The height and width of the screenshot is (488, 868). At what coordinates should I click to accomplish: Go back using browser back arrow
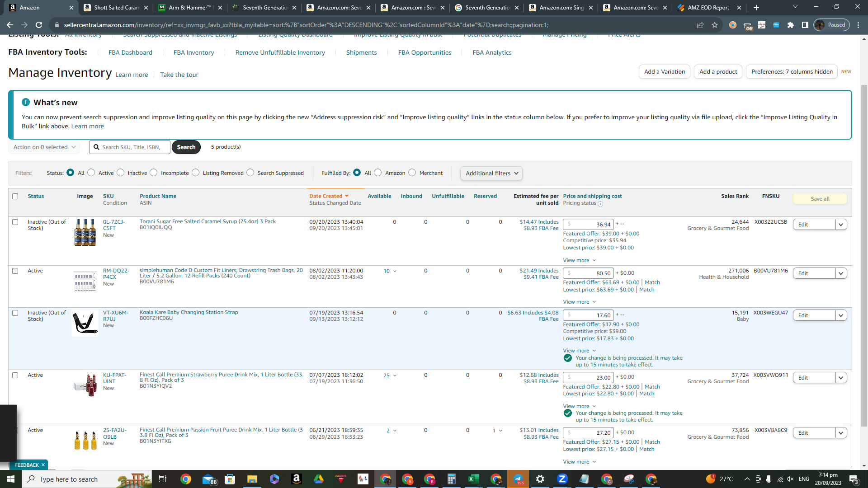tap(10, 25)
